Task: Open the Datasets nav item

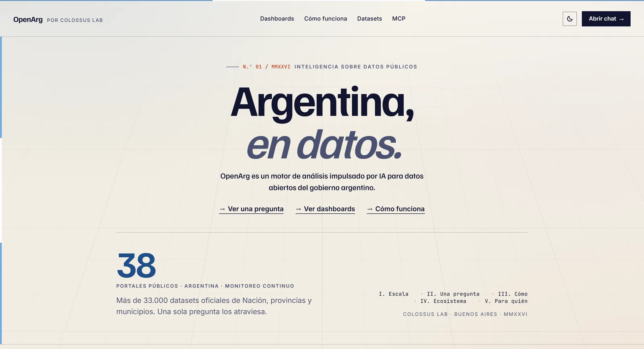Action: coord(369,19)
